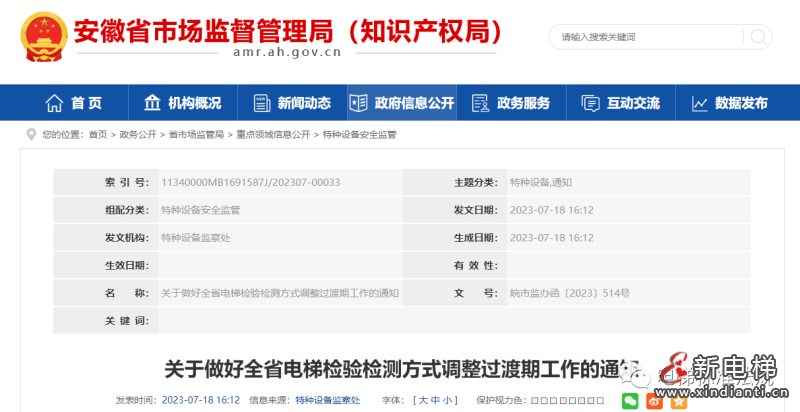The width and height of the screenshot is (800, 412).
Task: Click document number 皖市监办函〔2023〕514号
Action: [x=569, y=293]
